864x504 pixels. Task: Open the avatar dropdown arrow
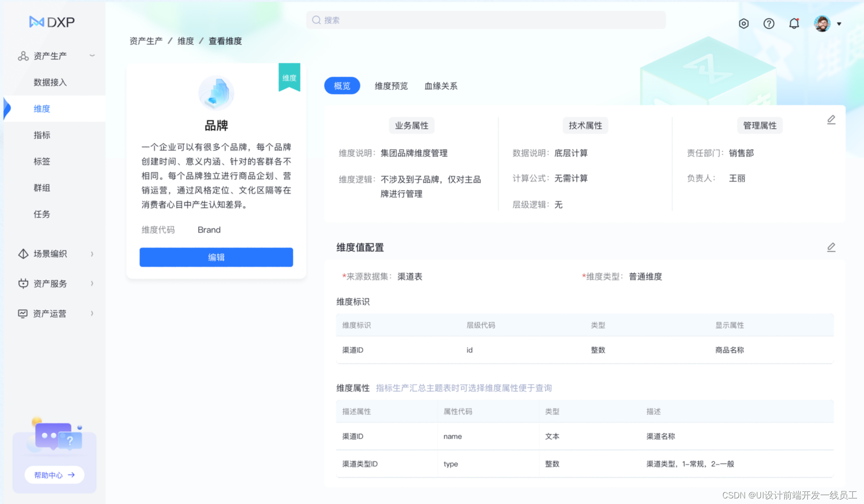coord(840,23)
